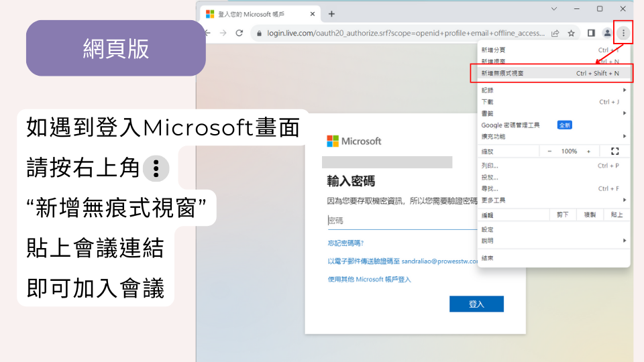644x362 pixels.
Task: Open 下載 from the menu
Action: 553,102
